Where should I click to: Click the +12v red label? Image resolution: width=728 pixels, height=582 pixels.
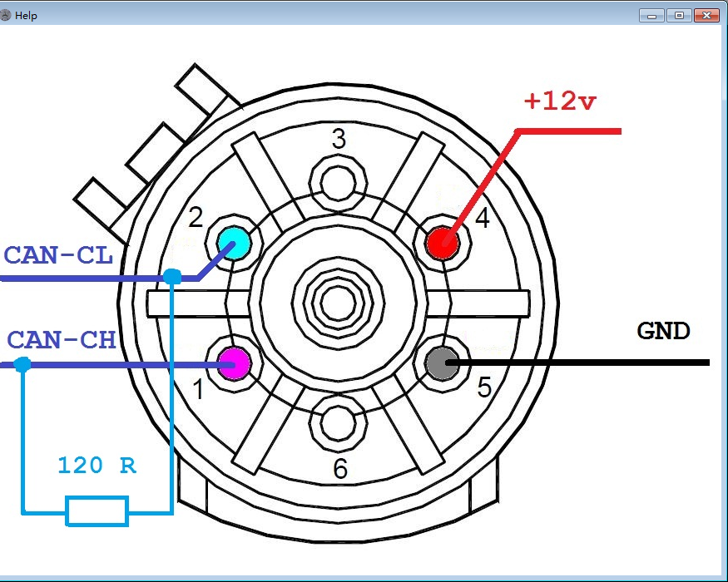point(560,101)
